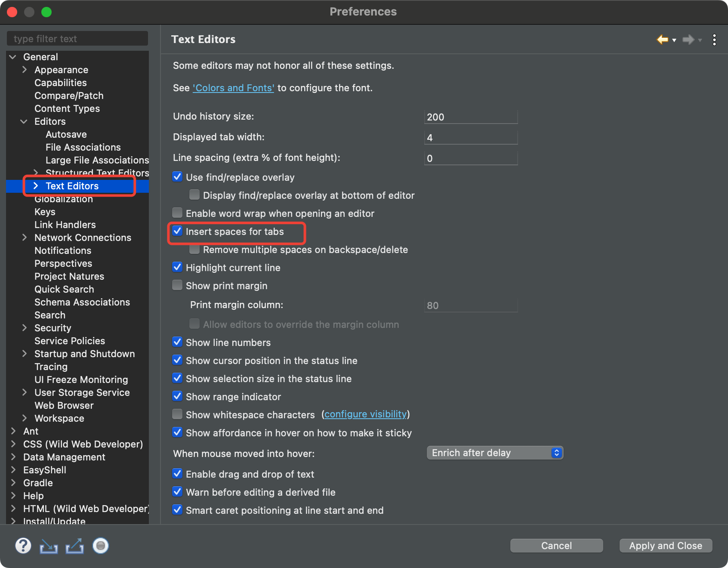This screenshot has width=728, height=568.
Task: Open the 'Colors and Fonts' link
Action: coord(233,88)
